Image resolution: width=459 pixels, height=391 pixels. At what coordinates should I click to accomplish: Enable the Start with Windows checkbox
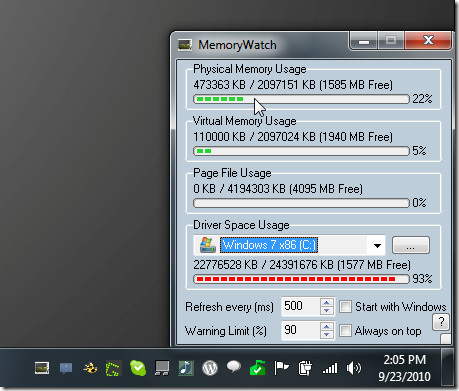pos(345,307)
